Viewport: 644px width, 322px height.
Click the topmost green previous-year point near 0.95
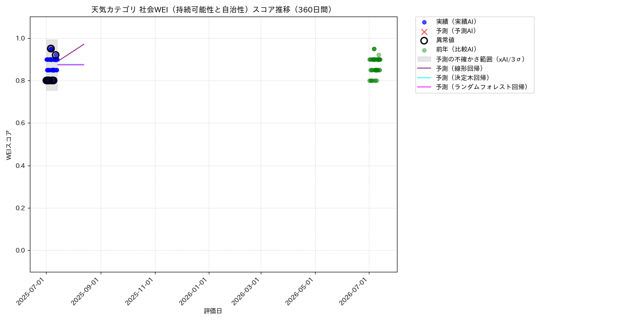374,49
